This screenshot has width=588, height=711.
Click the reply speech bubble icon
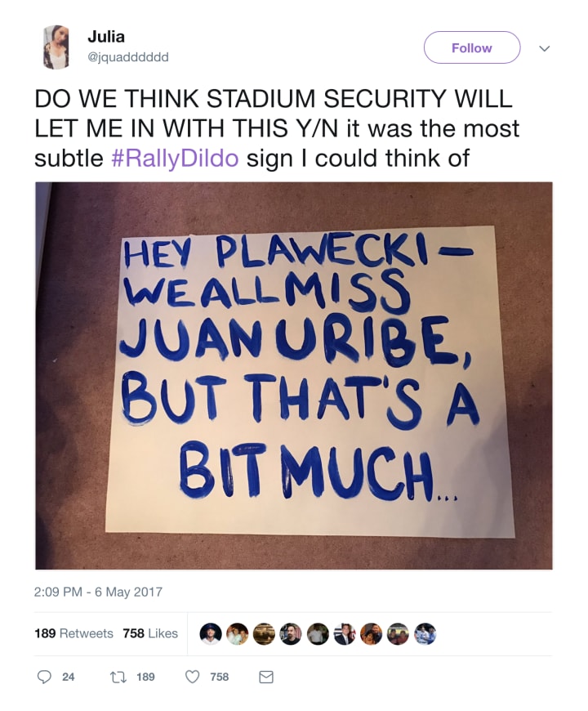pyautogui.click(x=44, y=677)
